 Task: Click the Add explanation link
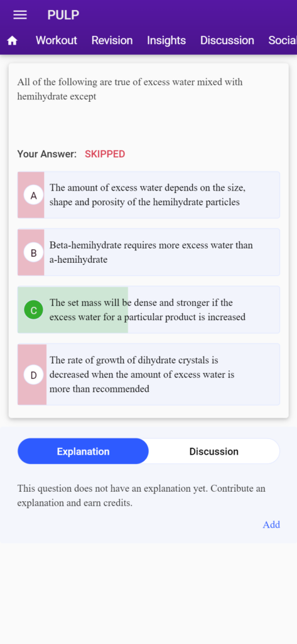pyautogui.click(x=271, y=525)
